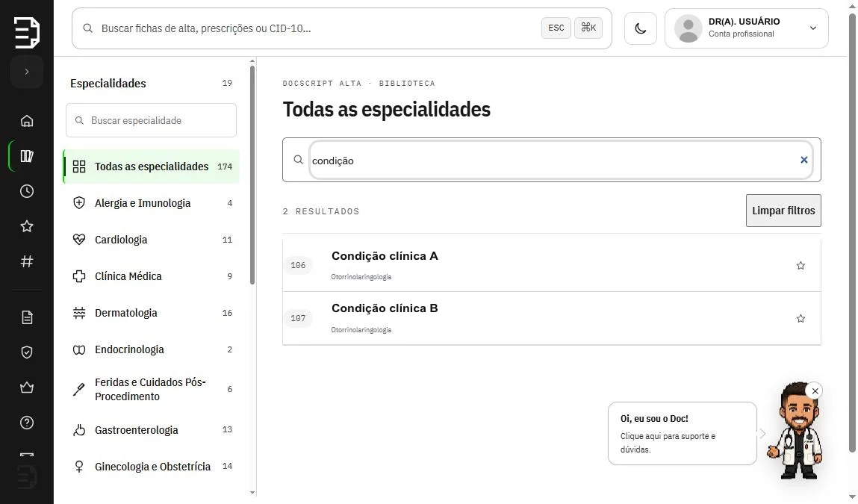Click the Todas as especialidades grid icon
The image size is (858, 504).
click(x=79, y=167)
